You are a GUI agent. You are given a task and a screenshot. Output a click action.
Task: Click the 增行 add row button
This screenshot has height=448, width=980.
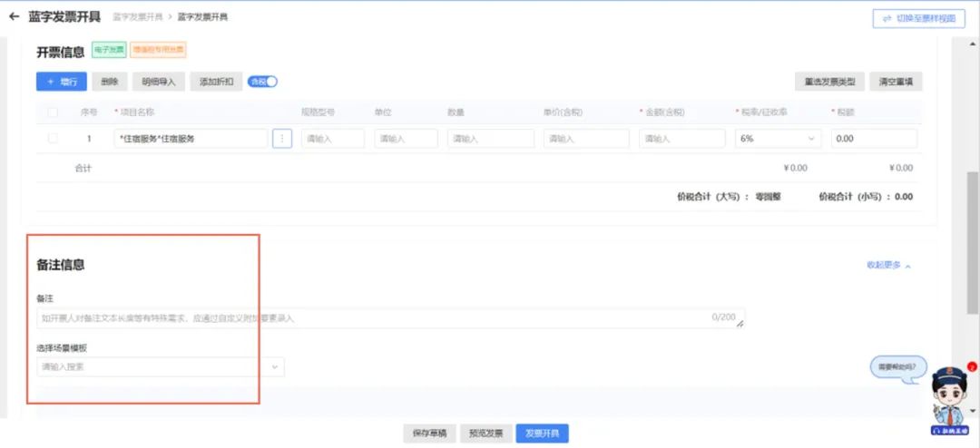coord(62,82)
